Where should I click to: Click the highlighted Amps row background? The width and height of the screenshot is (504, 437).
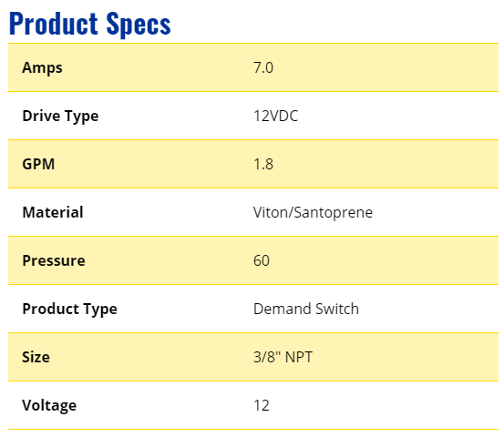pos(253,67)
